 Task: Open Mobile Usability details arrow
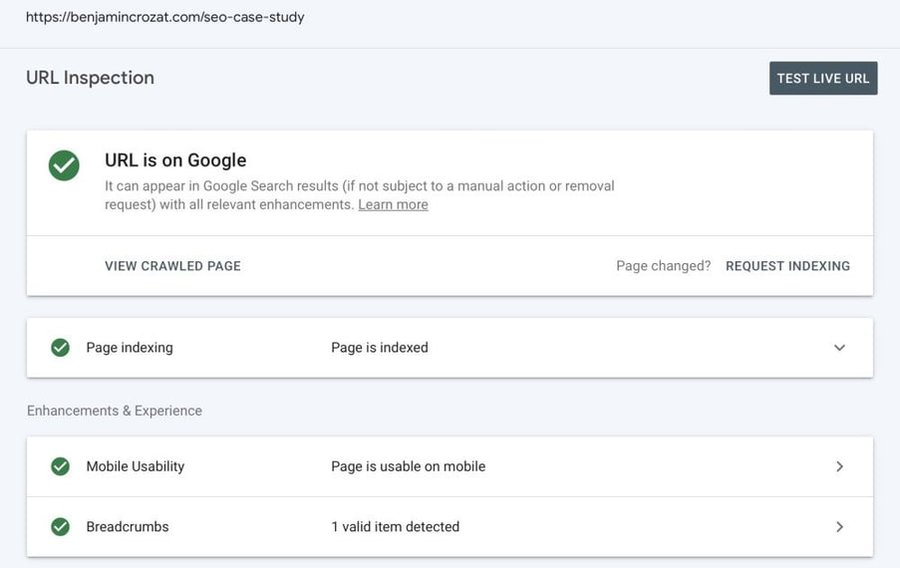point(839,466)
